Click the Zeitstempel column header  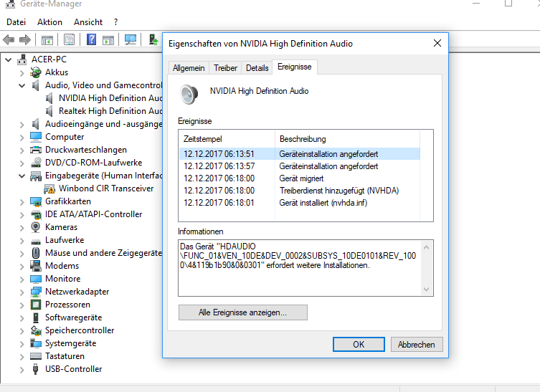[x=227, y=139]
